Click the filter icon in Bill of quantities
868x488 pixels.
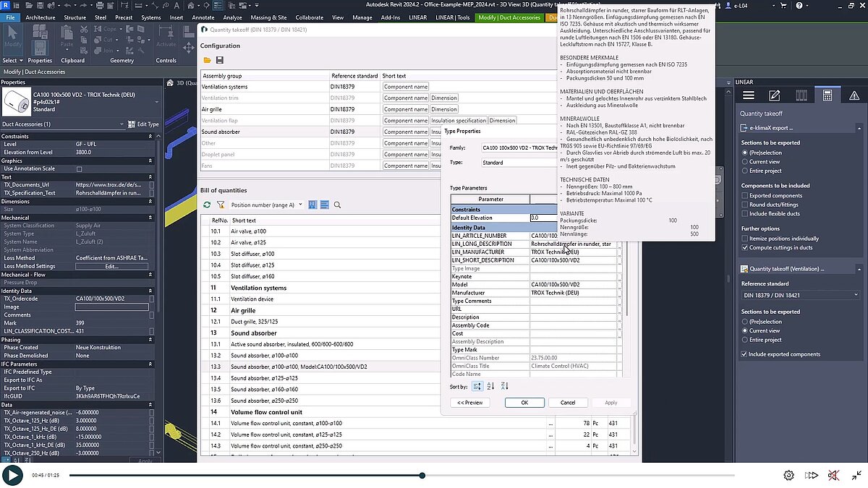pyautogui.click(x=221, y=205)
